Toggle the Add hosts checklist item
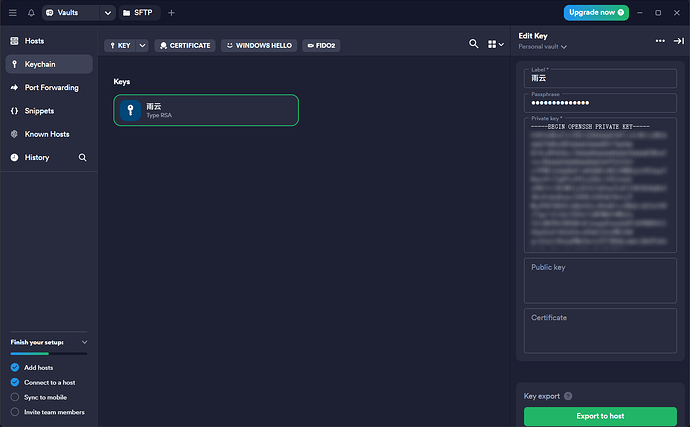 coord(15,367)
